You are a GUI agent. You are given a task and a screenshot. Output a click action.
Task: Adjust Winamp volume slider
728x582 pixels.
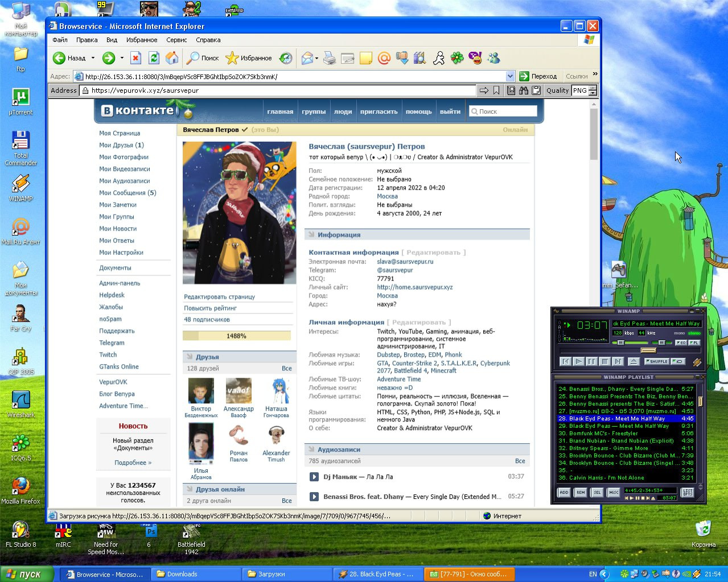631,342
